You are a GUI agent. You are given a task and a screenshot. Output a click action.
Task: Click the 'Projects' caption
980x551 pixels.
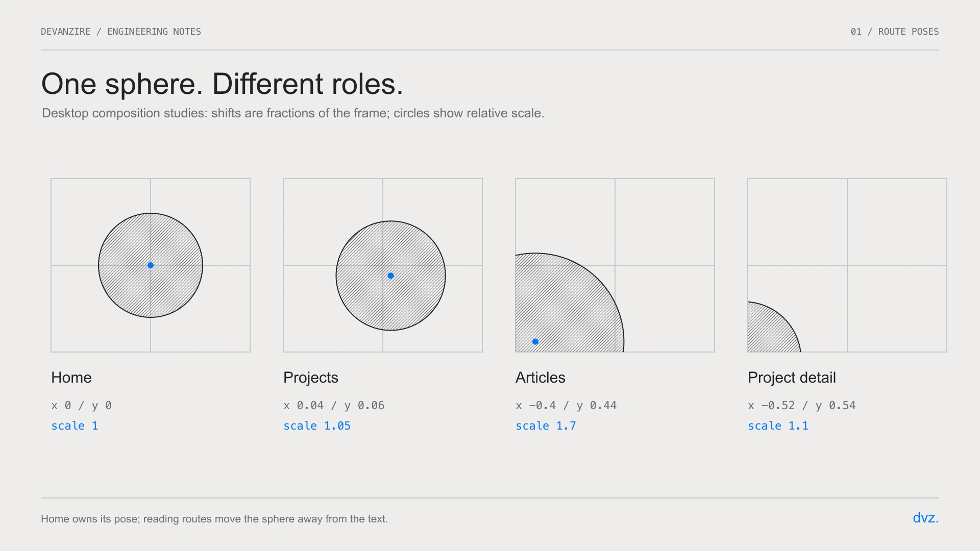311,378
